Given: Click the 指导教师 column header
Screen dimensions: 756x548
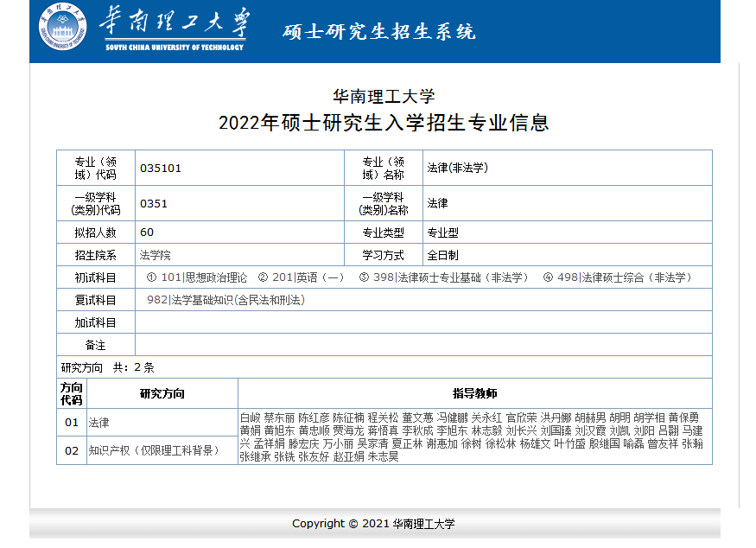Looking at the screenshot, I should tap(475, 393).
